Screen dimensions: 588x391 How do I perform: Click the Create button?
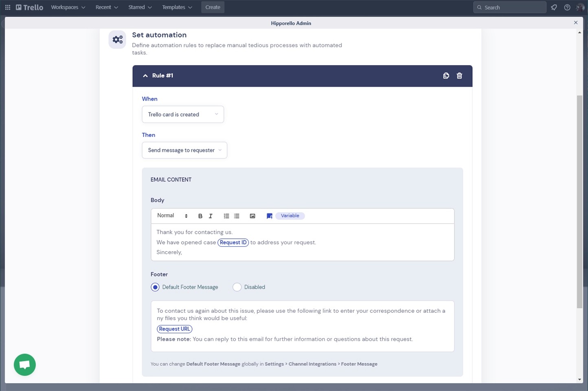[x=213, y=7]
